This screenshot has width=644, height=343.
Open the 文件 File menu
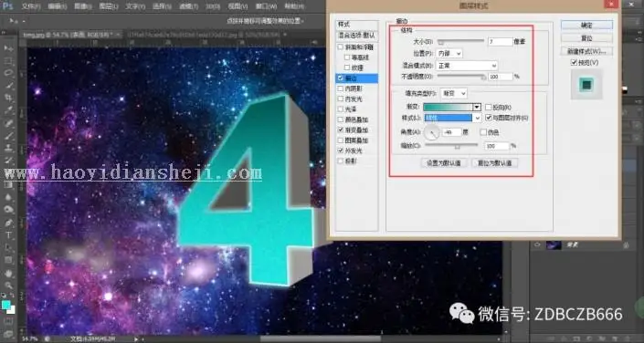[x=31, y=6]
